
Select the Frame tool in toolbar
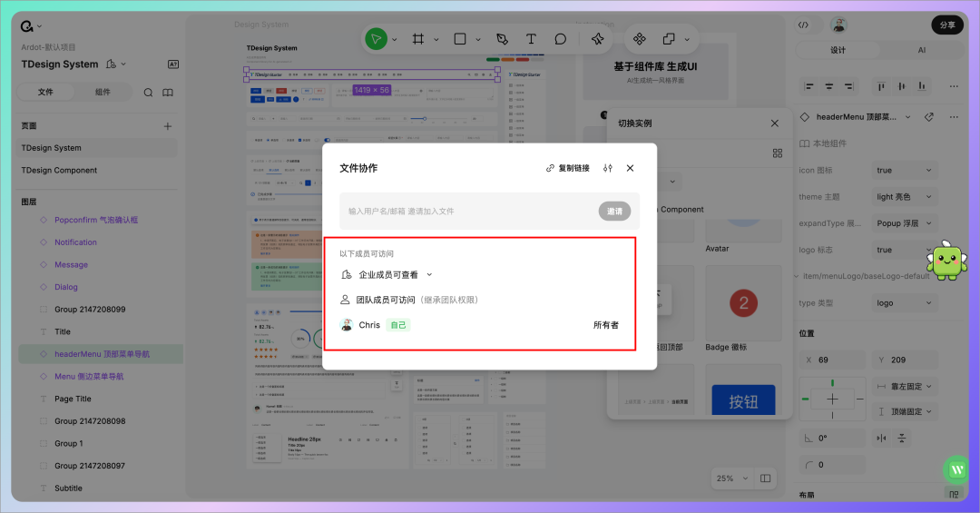418,39
